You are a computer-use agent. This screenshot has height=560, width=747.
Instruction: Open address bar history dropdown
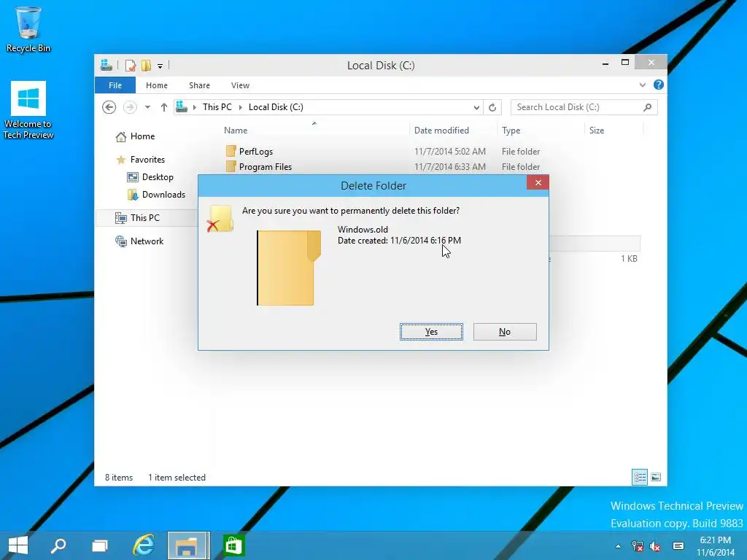pos(476,108)
